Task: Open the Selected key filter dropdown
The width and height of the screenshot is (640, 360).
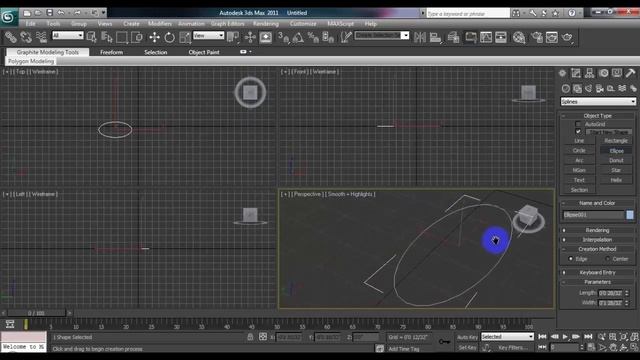Action: tap(507, 336)
